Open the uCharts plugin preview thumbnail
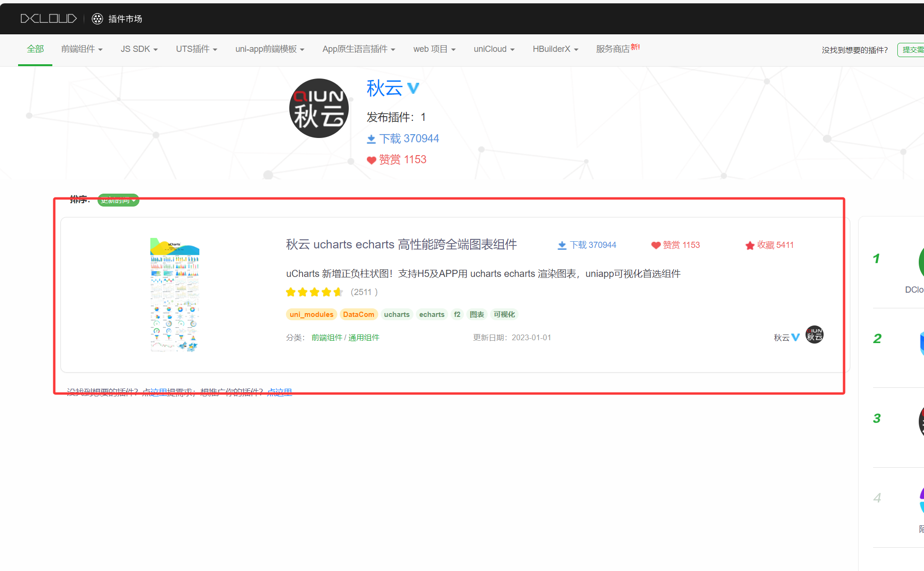 (175, 295)
